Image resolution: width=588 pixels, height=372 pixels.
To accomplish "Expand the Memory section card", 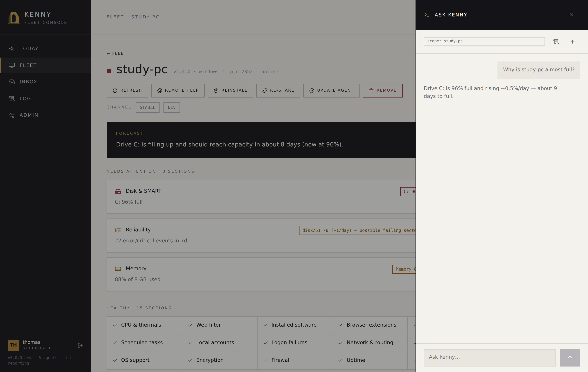I will [x=261, y=274].
